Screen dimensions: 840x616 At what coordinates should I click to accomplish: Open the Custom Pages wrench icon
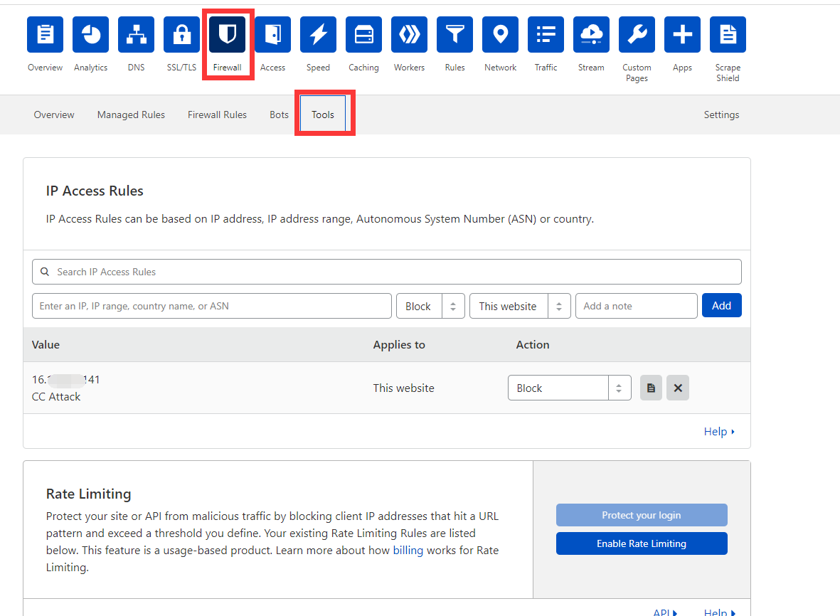[637, 35]
